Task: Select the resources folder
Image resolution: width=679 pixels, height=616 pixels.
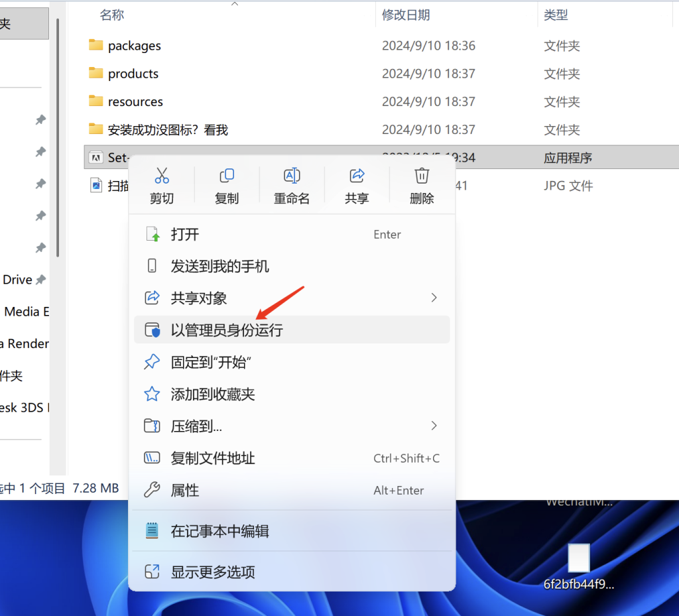Action: pos(135,101)
